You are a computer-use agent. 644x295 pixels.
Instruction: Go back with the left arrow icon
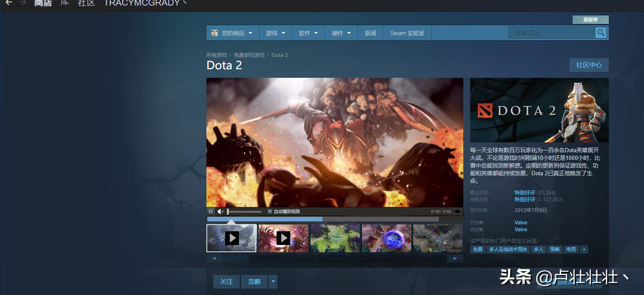coord(9,3)
